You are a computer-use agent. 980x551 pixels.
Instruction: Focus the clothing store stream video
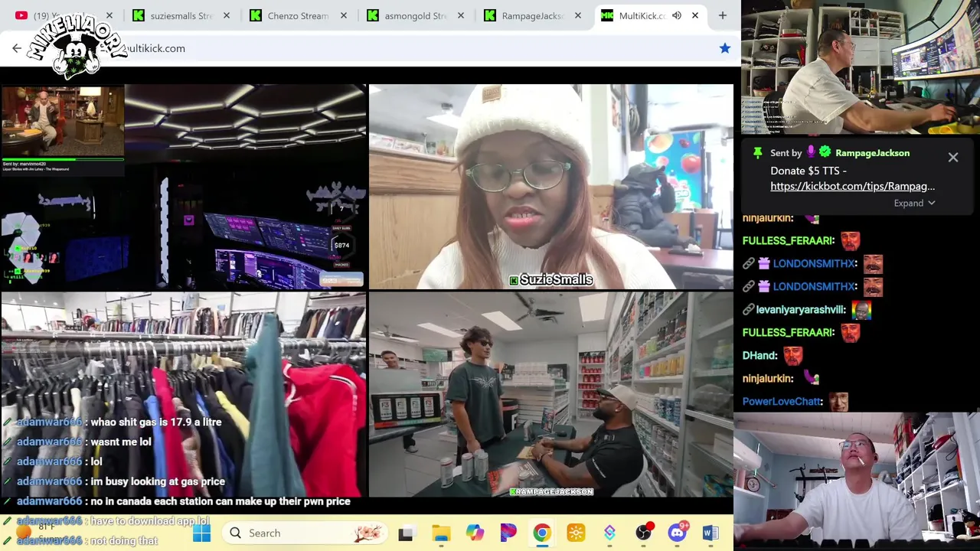pos(183,394)
